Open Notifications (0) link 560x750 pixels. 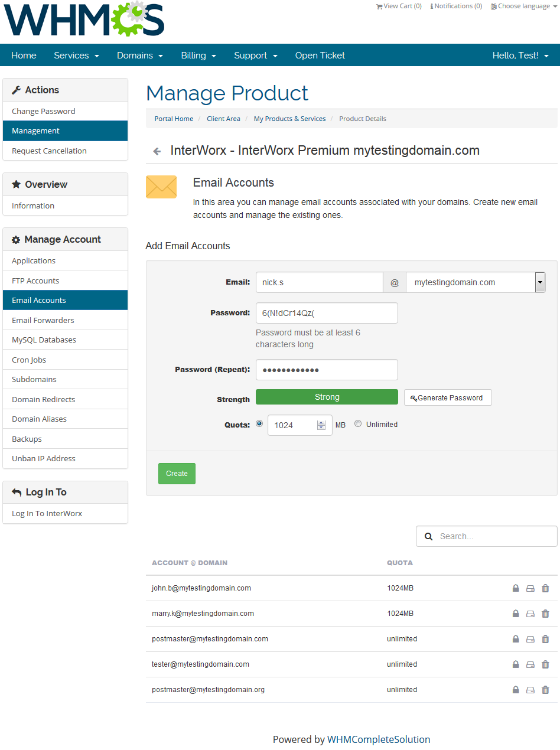(456, 6)
